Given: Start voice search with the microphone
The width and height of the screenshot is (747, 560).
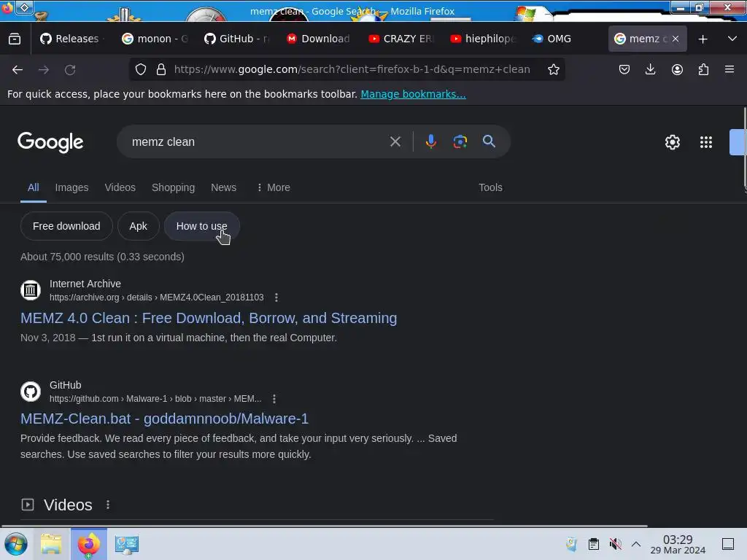Looking at the screenshot, I should 430,141.
